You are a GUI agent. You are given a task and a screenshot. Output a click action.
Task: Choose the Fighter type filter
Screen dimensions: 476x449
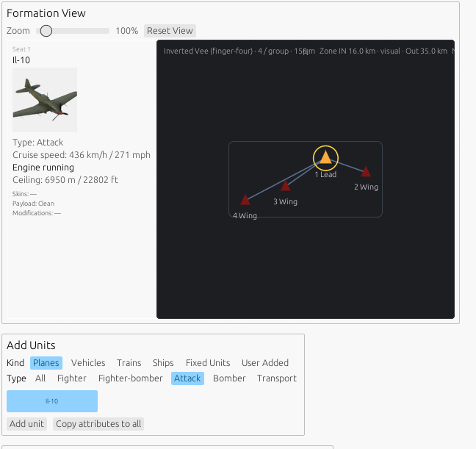click(x=72, y=378)
